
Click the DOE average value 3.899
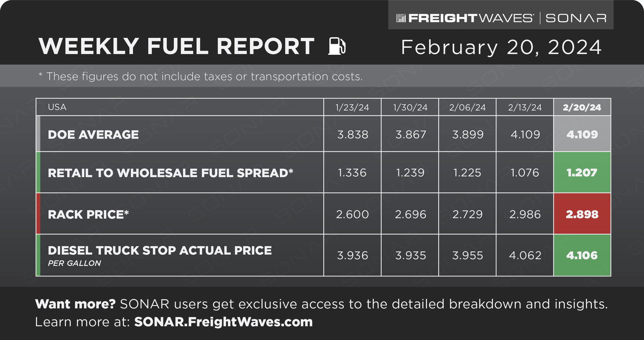(x=468, y=134)
